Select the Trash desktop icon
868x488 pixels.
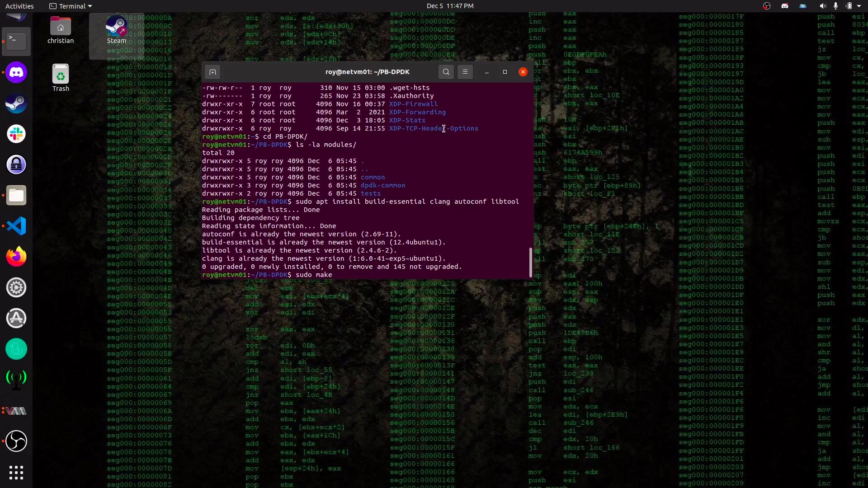(x=61, y=78)
